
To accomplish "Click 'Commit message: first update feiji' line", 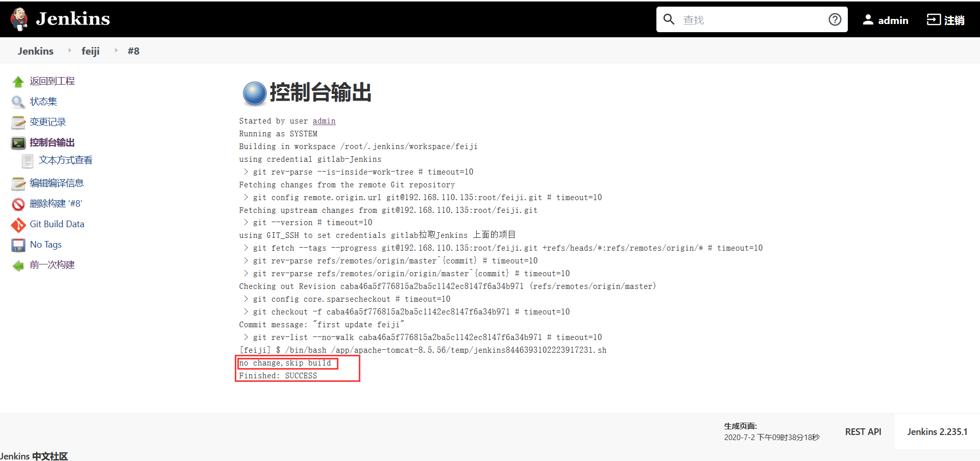I will (322, 325).
